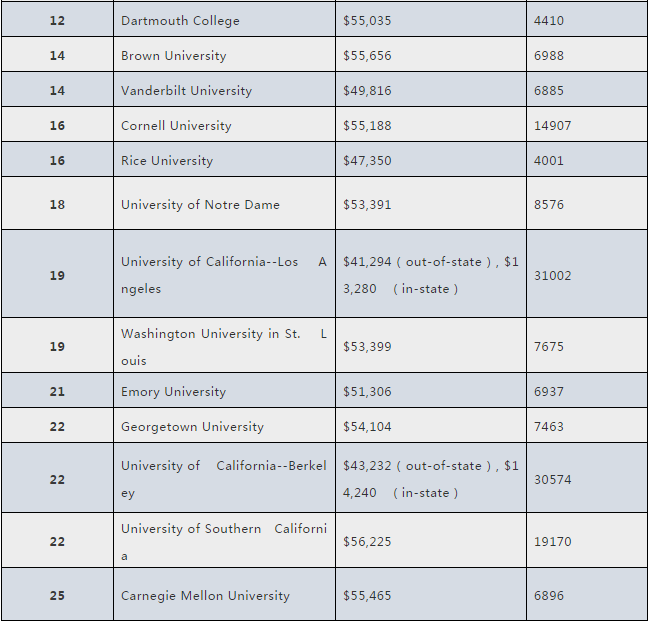Click the rank 18 cell
This screenshot has height=621, width=650.
click(x=57, y=205)
